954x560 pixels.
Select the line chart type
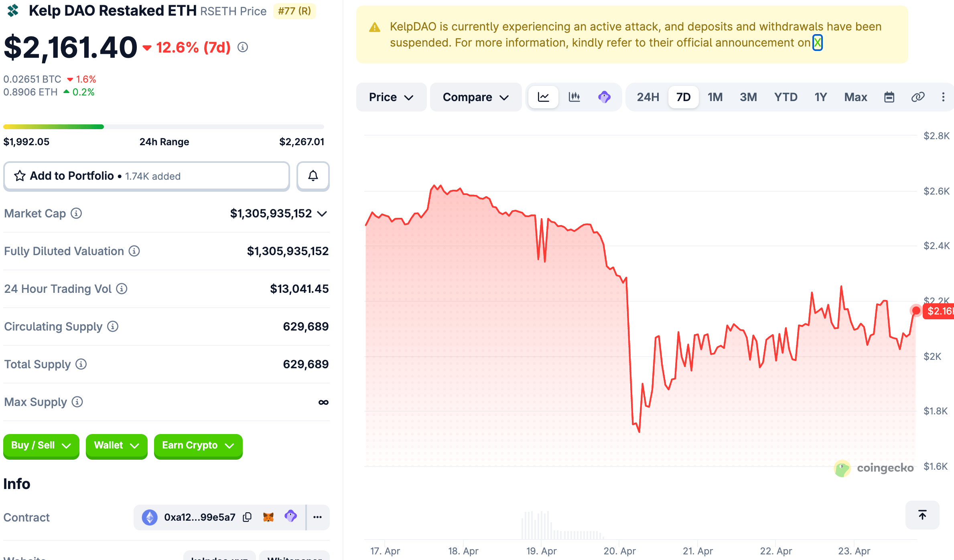coord(543,97)
